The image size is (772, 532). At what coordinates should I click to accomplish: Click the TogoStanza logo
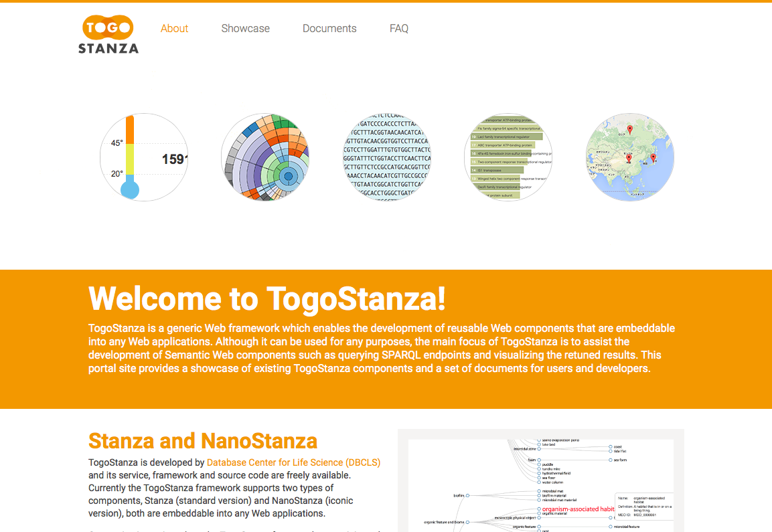(x=108, y=34)
